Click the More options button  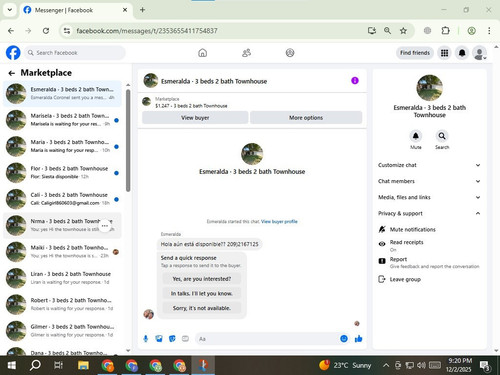[x=306, y=118]
